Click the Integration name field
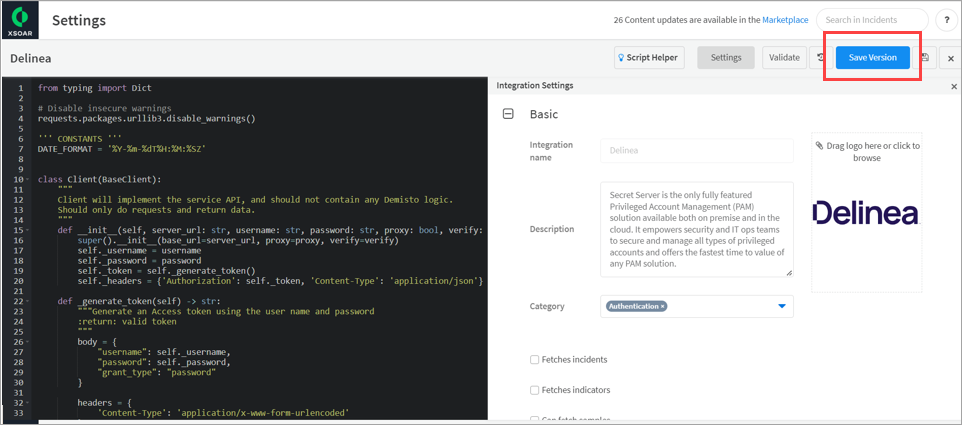This screenshot has width=962, height=425. point(696,150)
